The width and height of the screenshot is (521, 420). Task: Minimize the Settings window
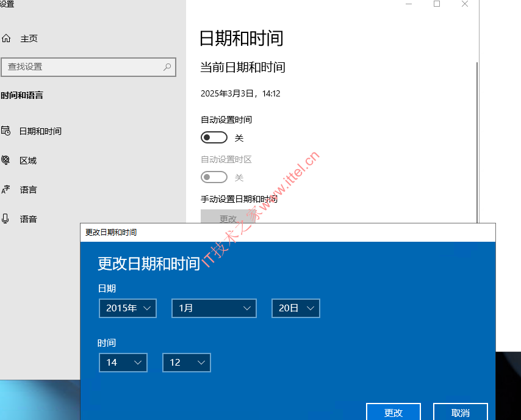409,4
